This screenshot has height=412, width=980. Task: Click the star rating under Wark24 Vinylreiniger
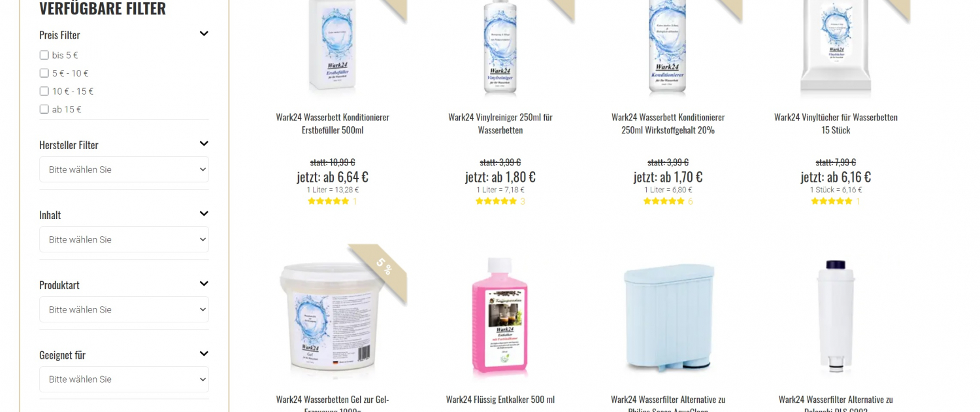[497, 201]
